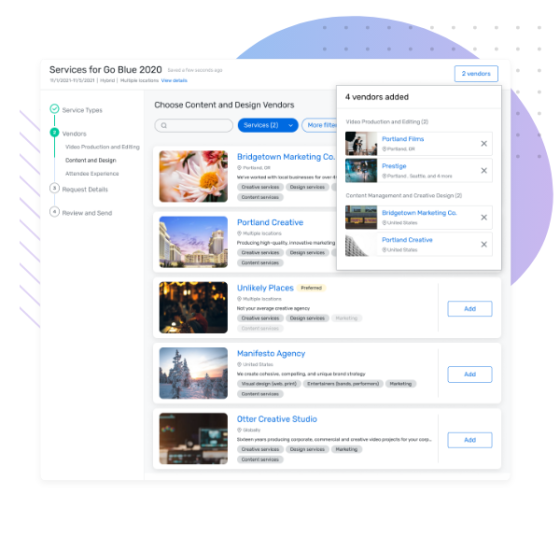This screenshot has height=537, width=560.
Task: Click Visual design (web, print) tag
Action: pos(269,384)
